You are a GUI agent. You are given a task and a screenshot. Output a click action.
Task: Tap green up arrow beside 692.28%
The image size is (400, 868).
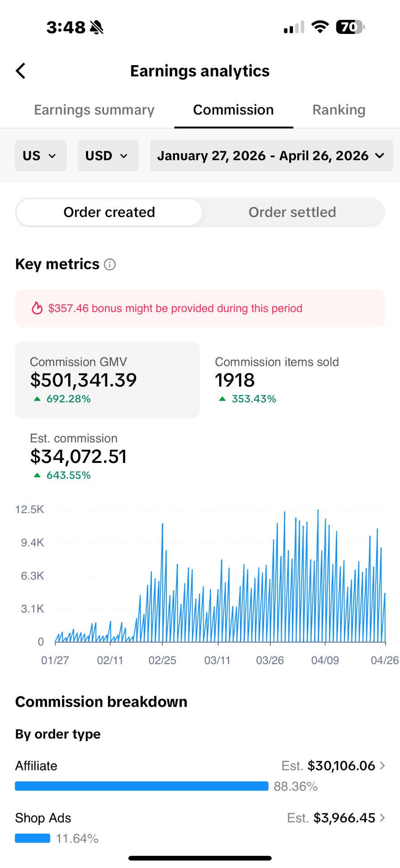click(37, 399)
